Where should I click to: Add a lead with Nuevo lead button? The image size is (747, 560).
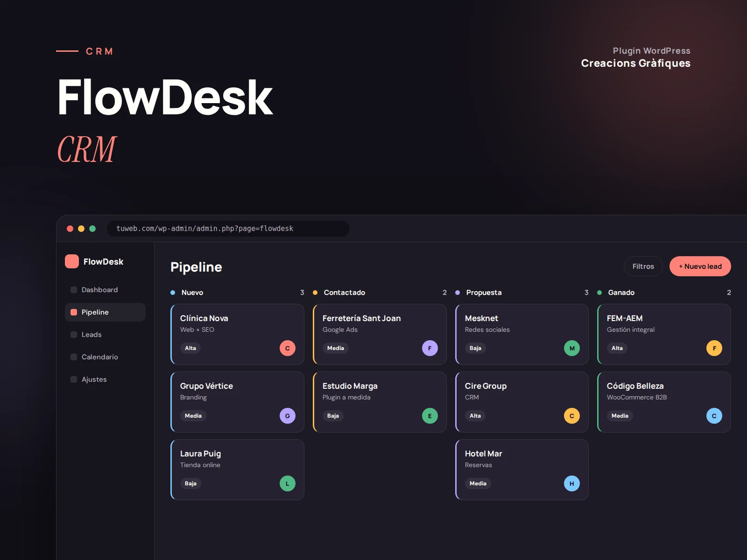[x=700, y=266]
